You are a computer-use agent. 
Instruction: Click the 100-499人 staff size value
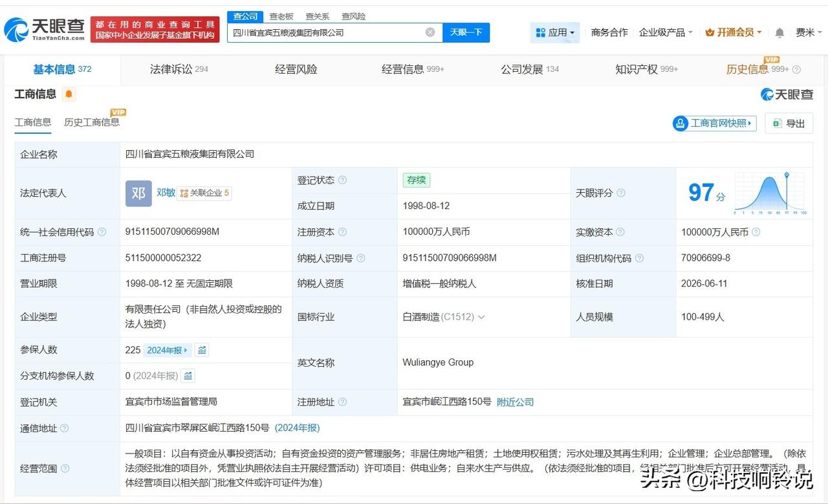coord(703,317)
